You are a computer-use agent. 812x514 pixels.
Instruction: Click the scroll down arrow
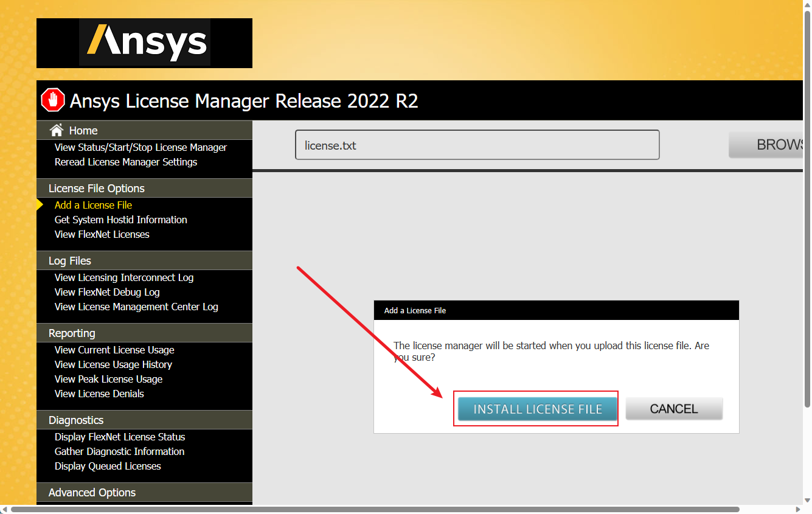click(807, 501)
